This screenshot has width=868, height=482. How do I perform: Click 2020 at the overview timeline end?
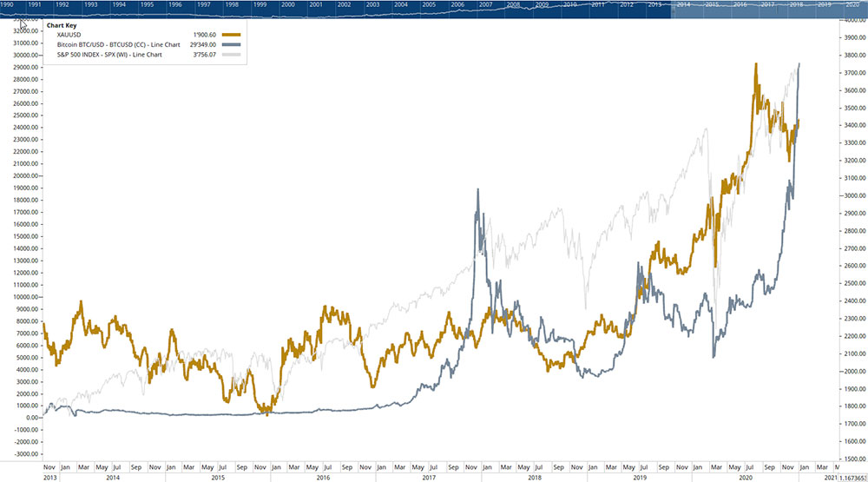tap(852, 5)
